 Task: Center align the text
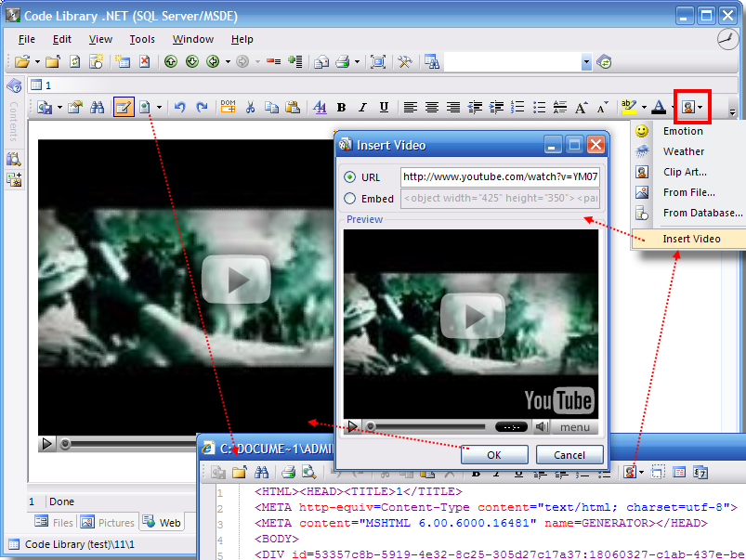coord(431,108)
